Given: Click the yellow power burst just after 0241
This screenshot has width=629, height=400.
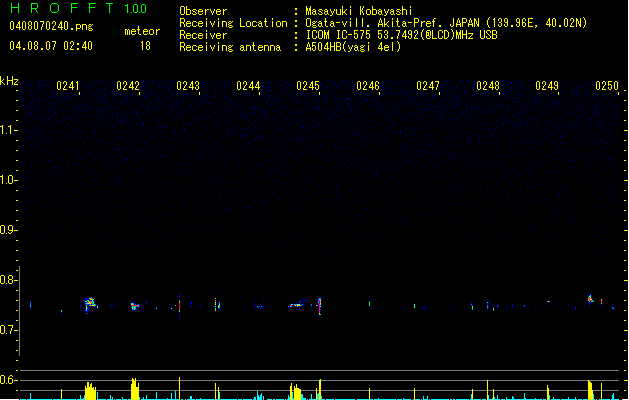Looking at the screenshot, I should click(x=91, y=391).
